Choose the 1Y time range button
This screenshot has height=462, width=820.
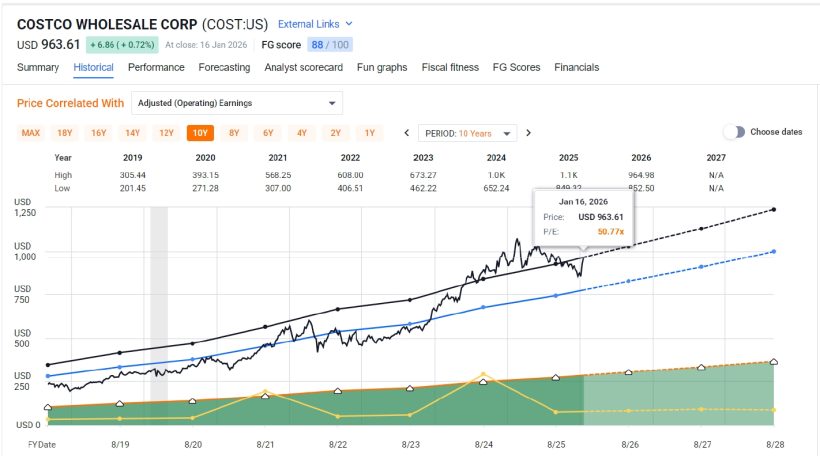pos(370,133)
